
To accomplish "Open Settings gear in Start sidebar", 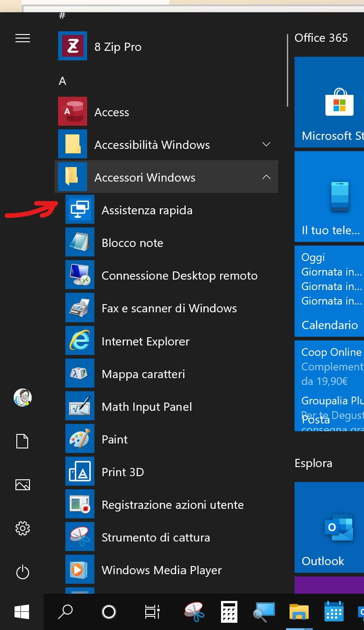I will pos(23,528).
